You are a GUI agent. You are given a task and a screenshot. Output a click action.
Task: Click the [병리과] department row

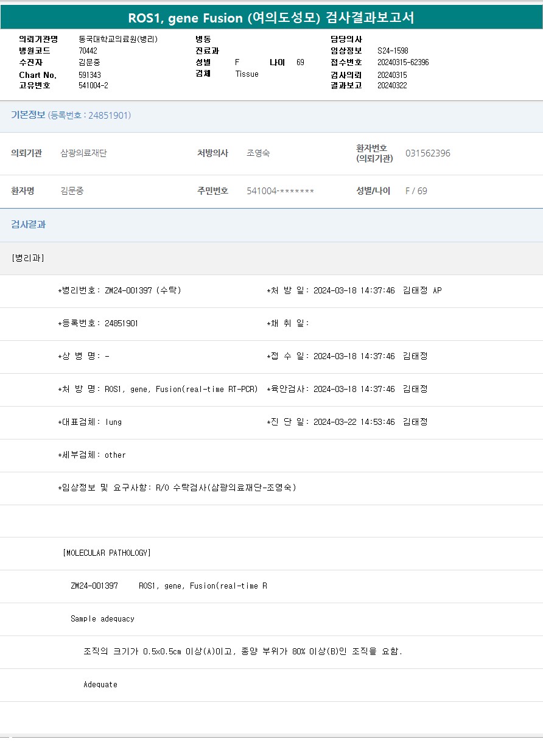pyautogui.click(x=28, y=258)
